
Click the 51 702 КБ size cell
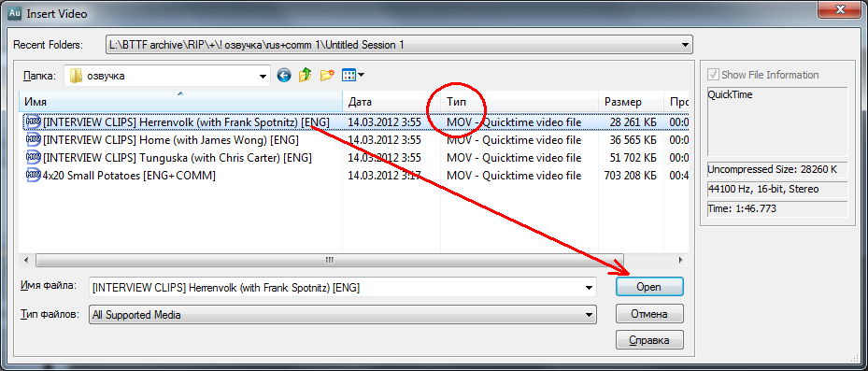[632, 158]
